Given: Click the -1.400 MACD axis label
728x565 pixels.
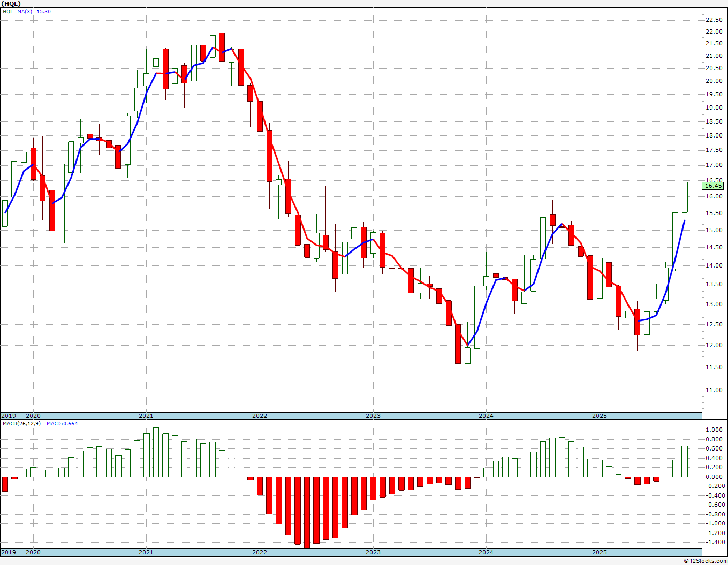Looking at the screenshot, I should 713,542.
